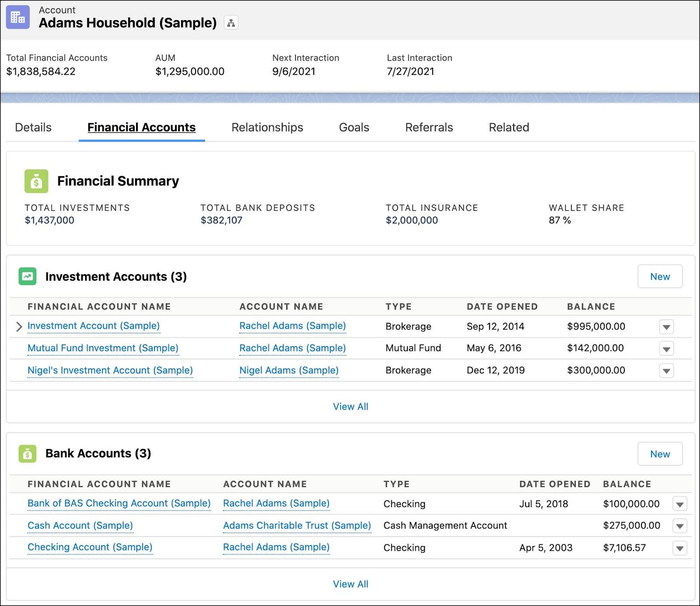700x606 pixels.
Task: Click the purple Account record icon
Action: coord(17,17)
